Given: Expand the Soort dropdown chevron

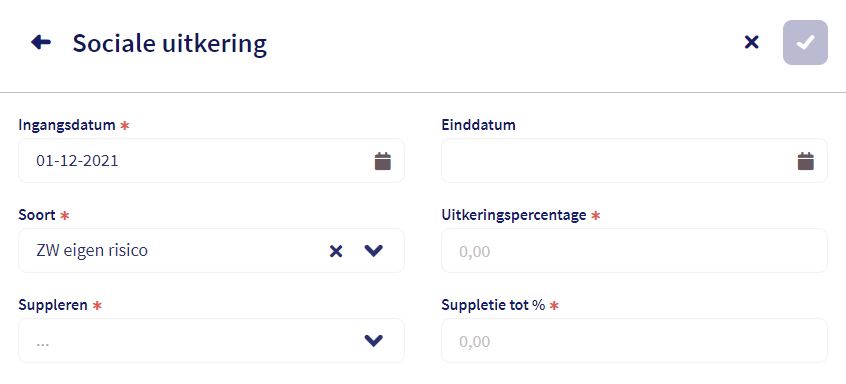Looking at the screenshot, I should [373, 251].
